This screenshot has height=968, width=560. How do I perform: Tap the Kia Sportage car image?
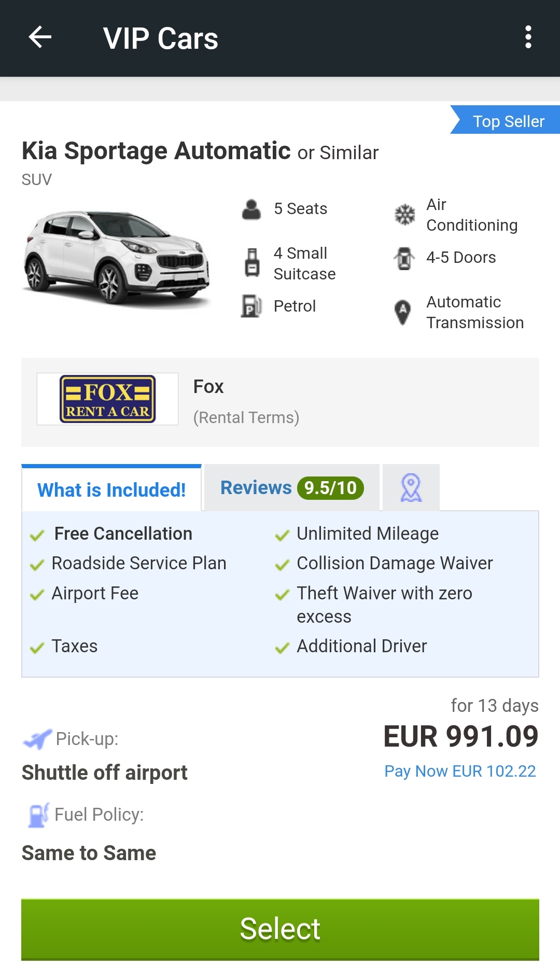pyautogui.click(x=117, y=258)
